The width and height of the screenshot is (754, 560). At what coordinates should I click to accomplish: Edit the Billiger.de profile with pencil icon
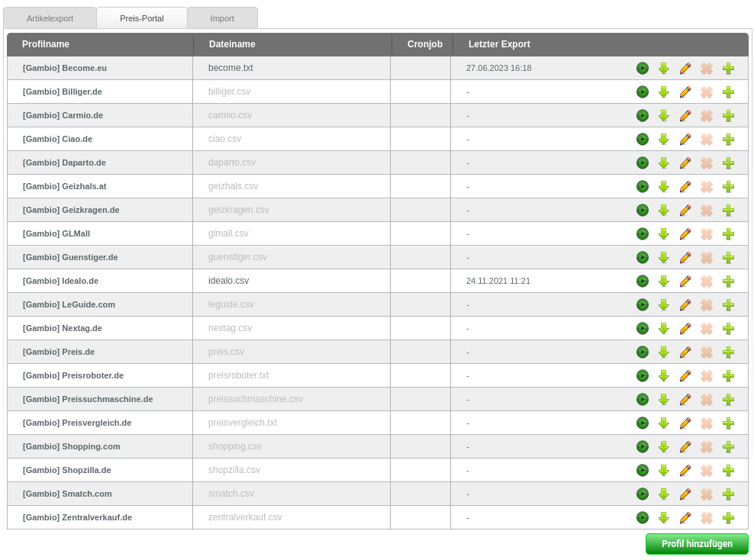click(685, 92)
